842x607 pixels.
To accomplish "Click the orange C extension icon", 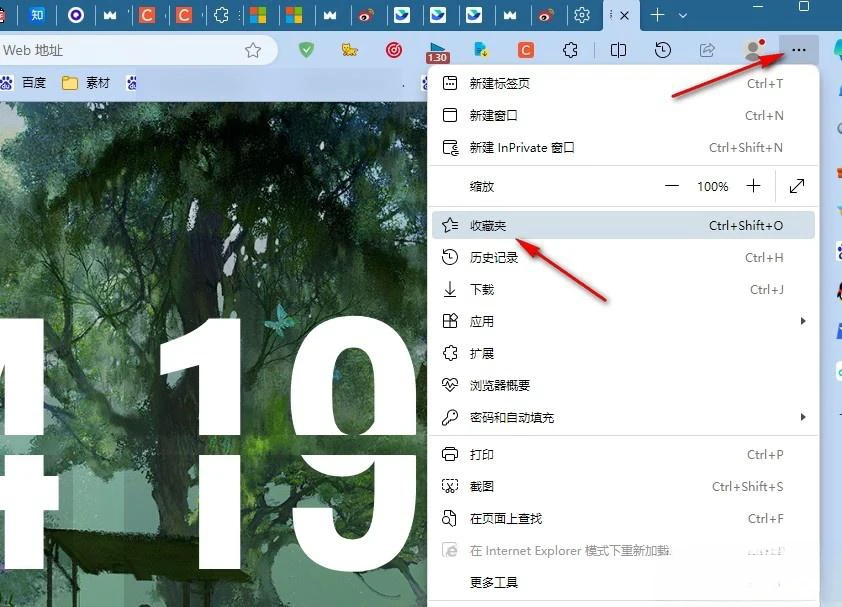I will 526,50.
